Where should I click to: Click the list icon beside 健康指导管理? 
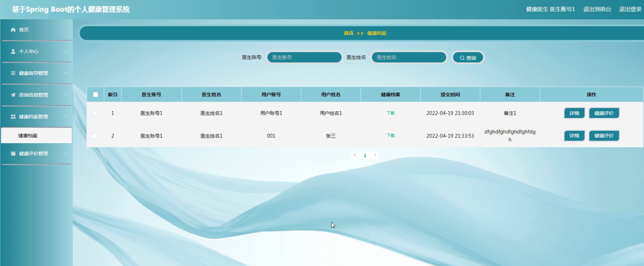pos(13,73)
